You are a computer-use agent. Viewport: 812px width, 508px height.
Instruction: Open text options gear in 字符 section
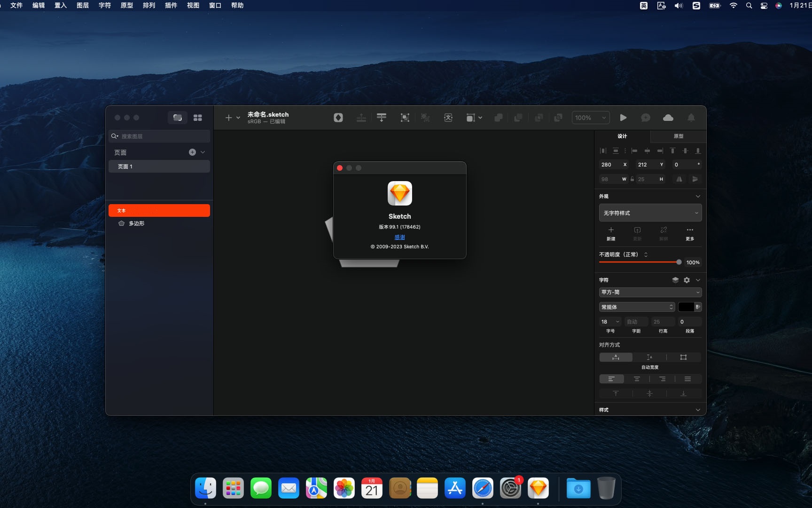pyautogui.click(x=687, y=280)
